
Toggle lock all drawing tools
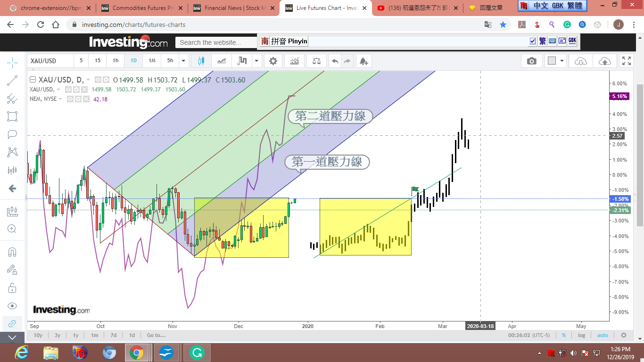tap(12, 288)
